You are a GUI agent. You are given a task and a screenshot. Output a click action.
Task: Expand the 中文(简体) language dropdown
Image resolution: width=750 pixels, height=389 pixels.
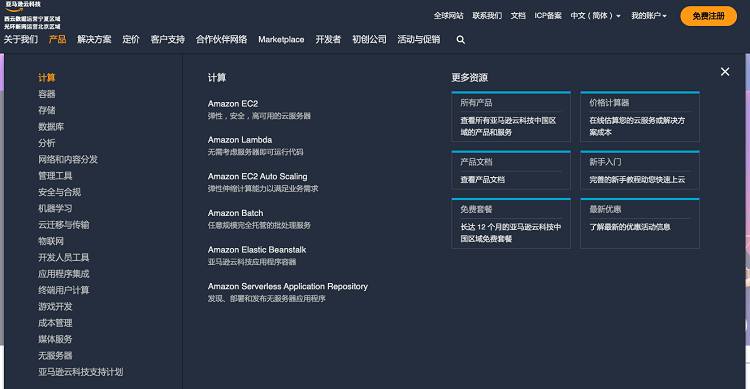pos(595,16)
